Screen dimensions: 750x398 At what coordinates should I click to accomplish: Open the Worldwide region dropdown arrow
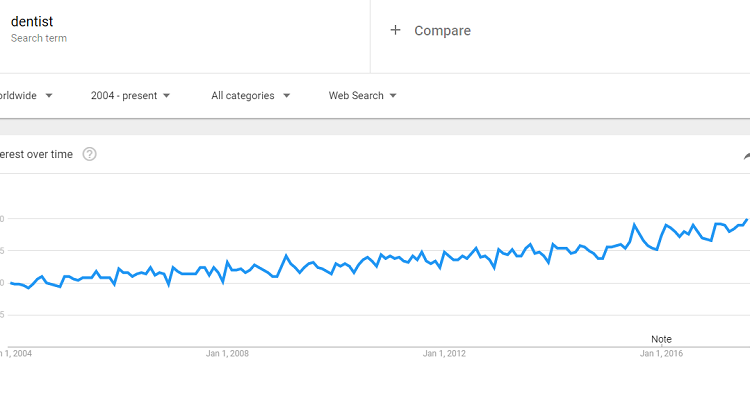(49, 96)
